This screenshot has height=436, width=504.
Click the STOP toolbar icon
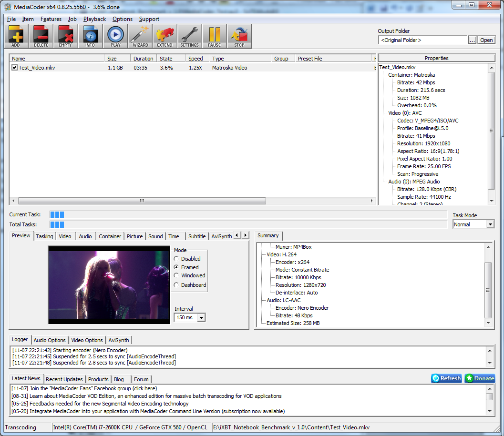tap(239, 36)
